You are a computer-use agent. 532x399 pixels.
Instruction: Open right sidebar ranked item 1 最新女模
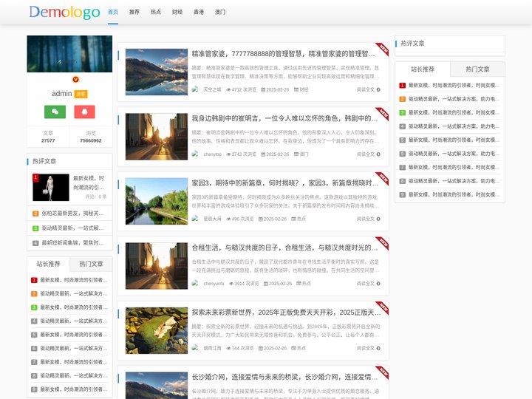454,86
